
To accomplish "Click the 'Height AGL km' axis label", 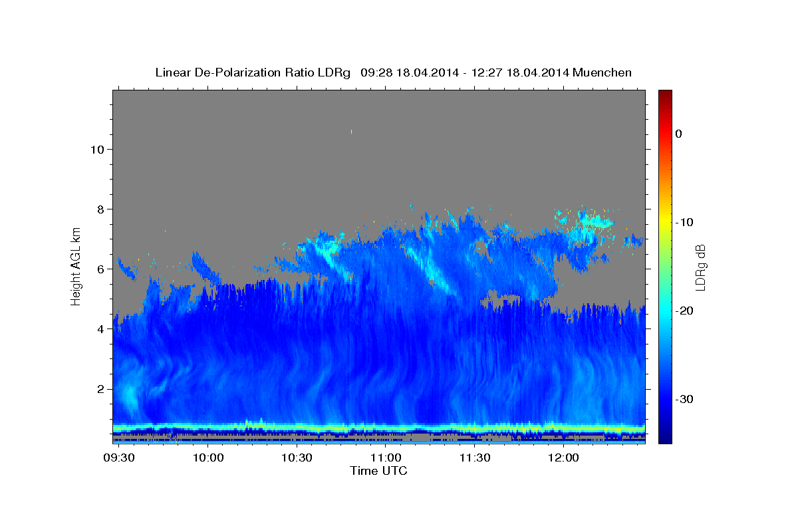I will (x=76, y=266).
